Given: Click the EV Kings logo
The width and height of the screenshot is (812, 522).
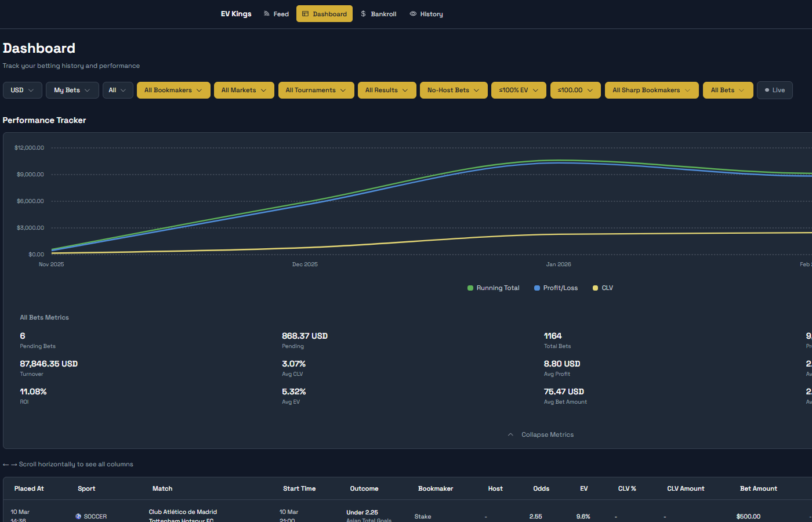Looking at the screenshot, I should pyautogui.click(x=236, y=14).
